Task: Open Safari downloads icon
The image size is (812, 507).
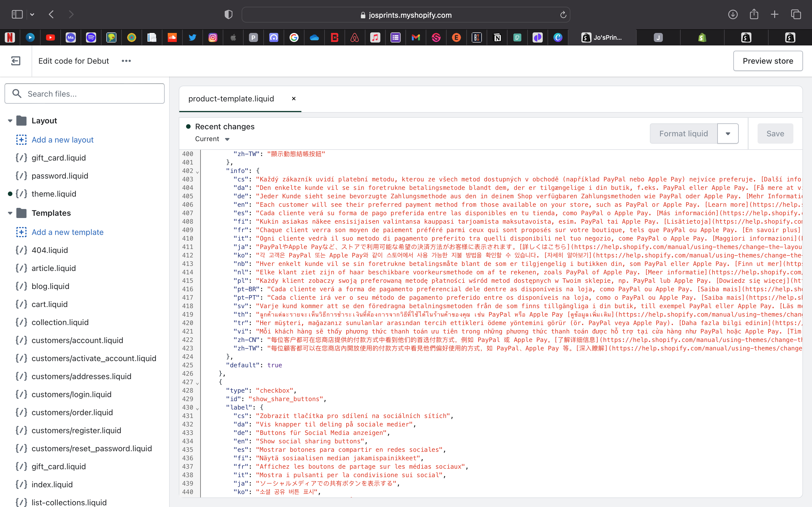Action: pyautogui.click(x=732, y=14)
